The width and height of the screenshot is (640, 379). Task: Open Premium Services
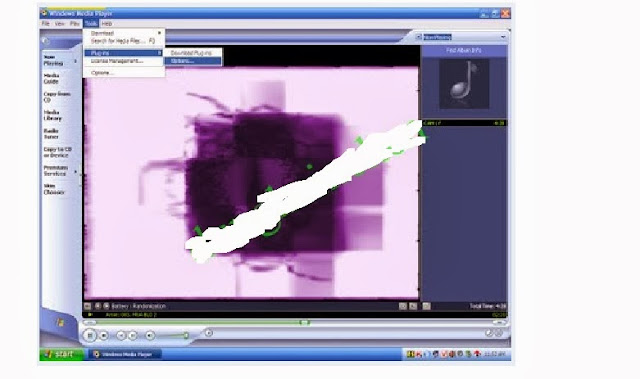(x=56, y=171)
